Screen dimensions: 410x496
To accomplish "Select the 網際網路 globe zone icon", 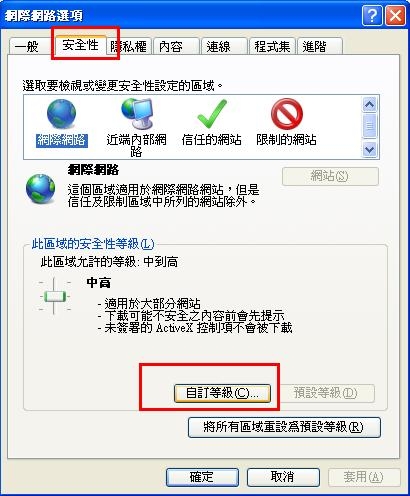I will pos(61,114).
